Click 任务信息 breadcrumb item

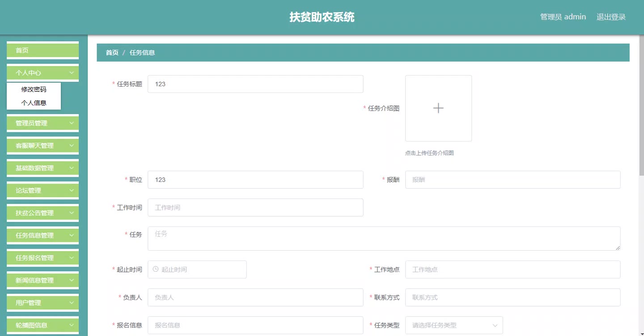[142, 53]
